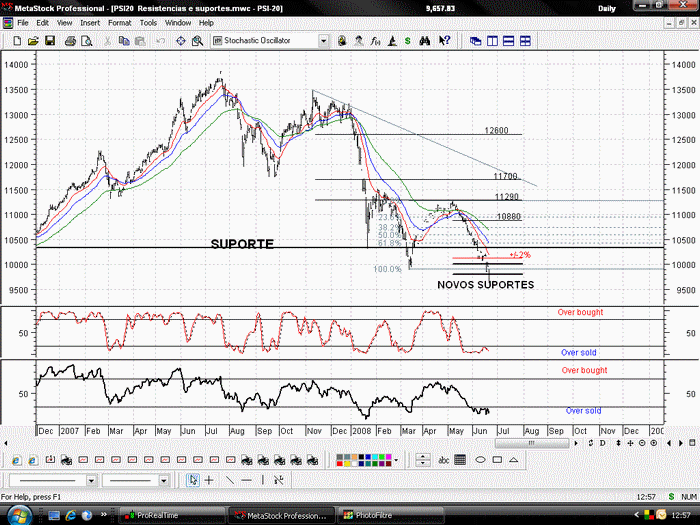Click the up/down stepper control
Screen dimensions: 700x525
(x=423, y=460)
